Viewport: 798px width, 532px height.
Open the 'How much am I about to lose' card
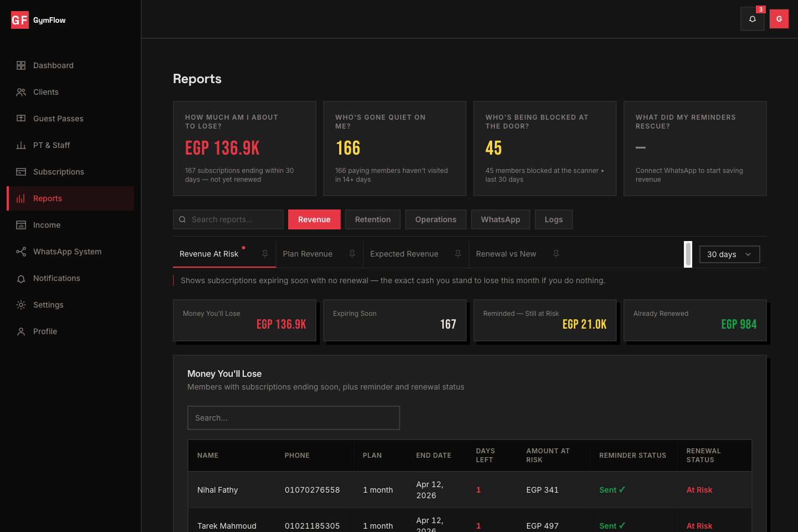(244, 149)
